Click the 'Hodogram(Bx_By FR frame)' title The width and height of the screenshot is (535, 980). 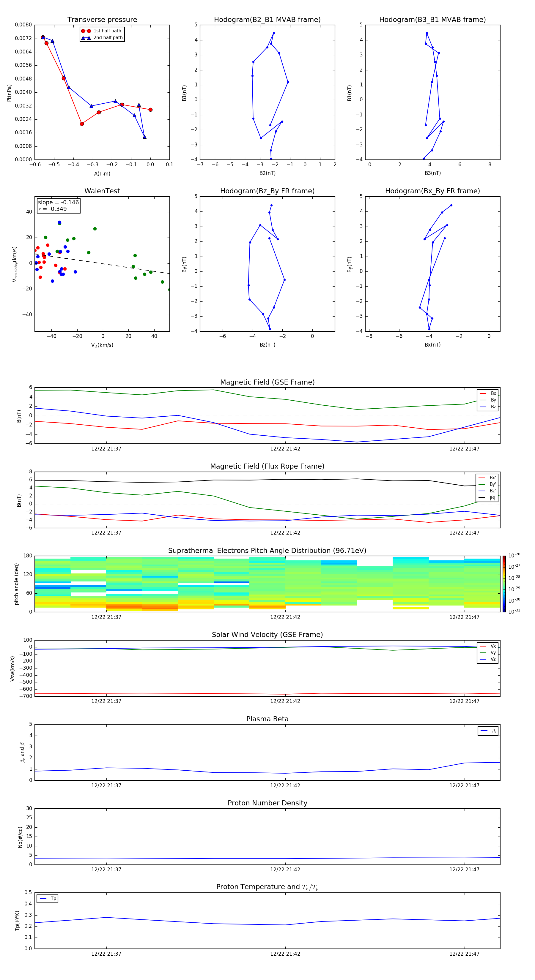(432, 191)
